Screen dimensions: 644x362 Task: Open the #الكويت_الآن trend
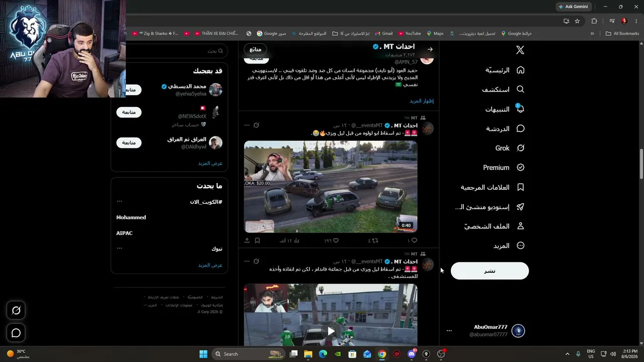point(206,202)
